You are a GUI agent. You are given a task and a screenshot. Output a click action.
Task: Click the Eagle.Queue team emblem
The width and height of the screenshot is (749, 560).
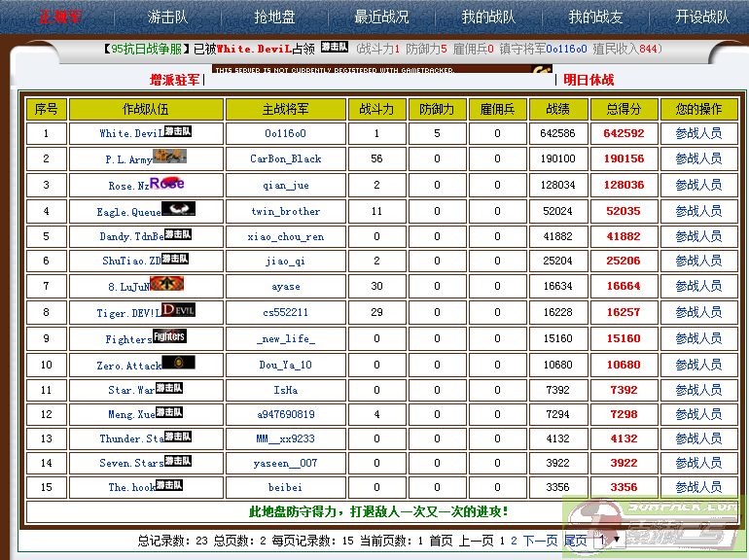(x=178, y=209)
